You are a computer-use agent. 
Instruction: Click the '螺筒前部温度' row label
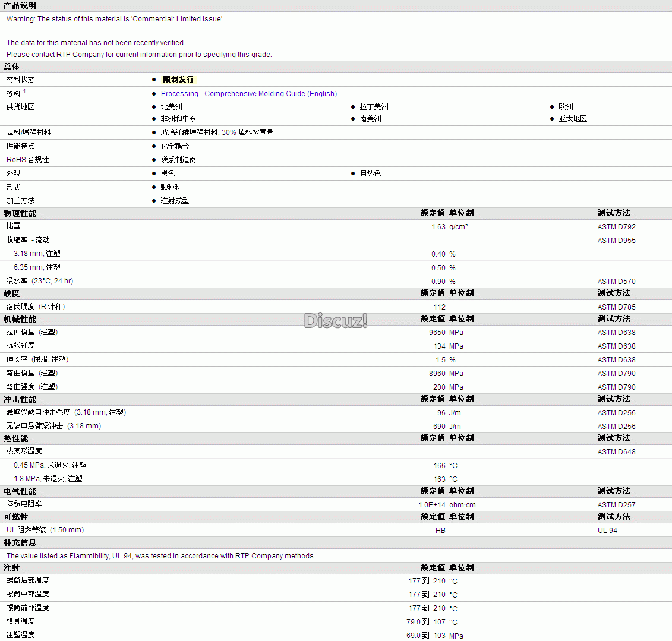click(27, 608)
